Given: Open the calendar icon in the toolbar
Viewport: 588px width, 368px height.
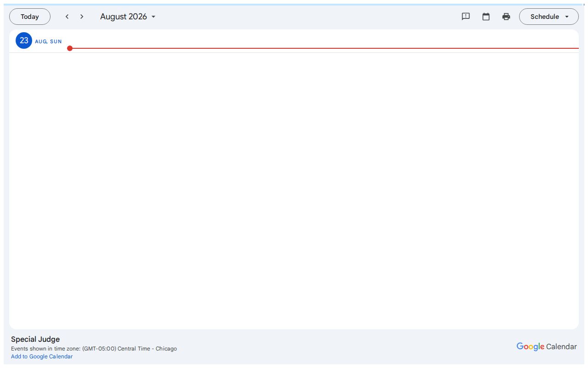Looking at the screenshot, I should (486, 17).
